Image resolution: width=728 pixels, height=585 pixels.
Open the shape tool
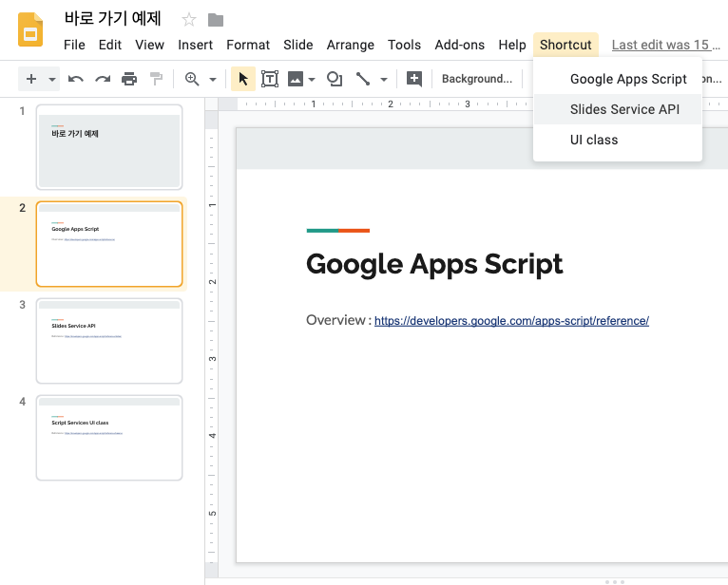click(335, 79)
